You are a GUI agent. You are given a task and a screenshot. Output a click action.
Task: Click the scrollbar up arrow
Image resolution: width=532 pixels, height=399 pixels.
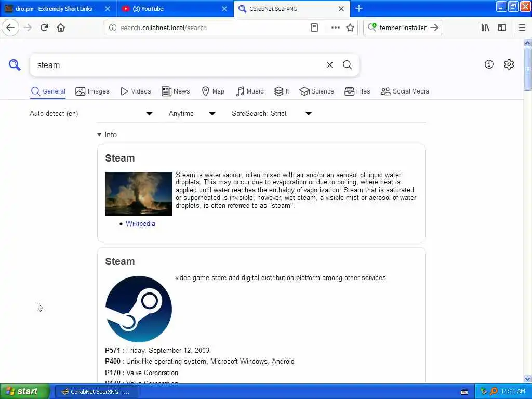527,43
